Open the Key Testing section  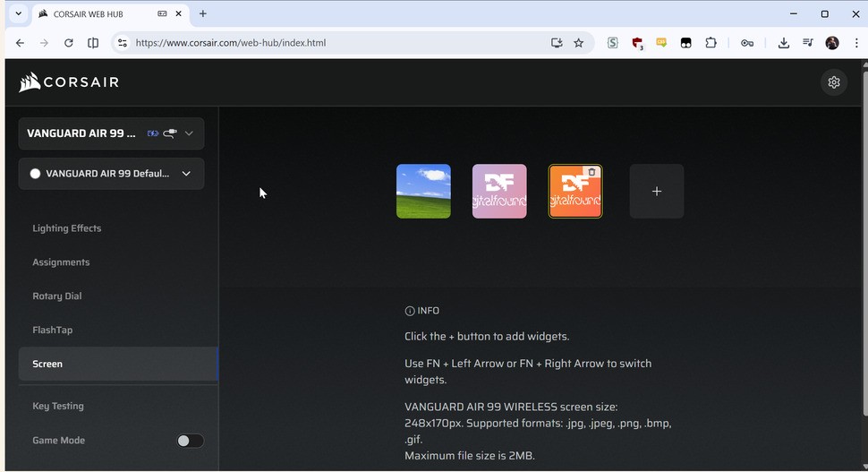[x=58, y=406]
